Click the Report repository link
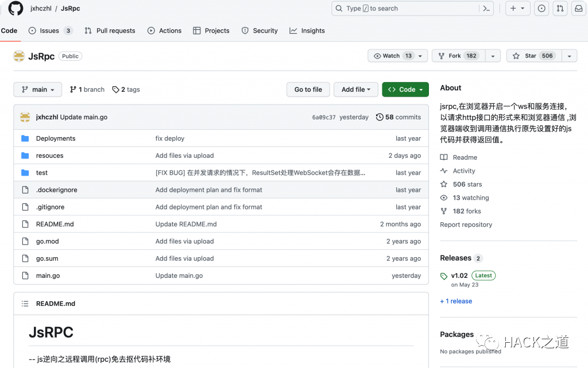This screenshot has width=588, height=368. 466,224
